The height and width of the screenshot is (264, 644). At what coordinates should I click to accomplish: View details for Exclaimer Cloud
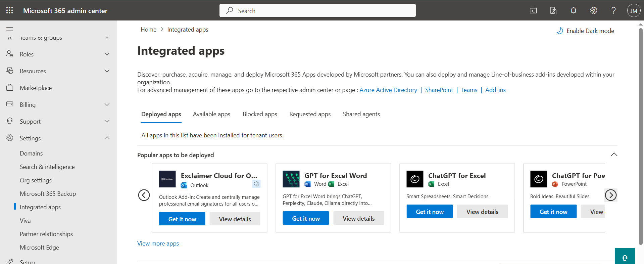pyautogui.click(x=235, y=219)
